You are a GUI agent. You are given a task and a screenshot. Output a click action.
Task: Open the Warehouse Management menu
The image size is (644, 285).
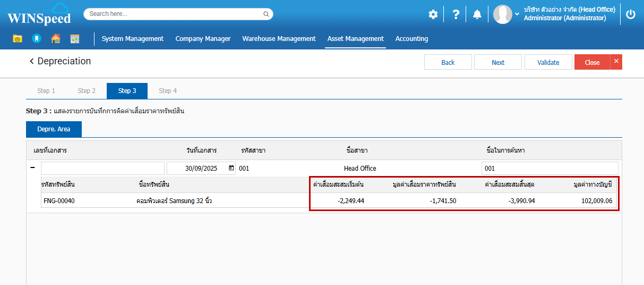pyautogui.click(x=279, y=38)
